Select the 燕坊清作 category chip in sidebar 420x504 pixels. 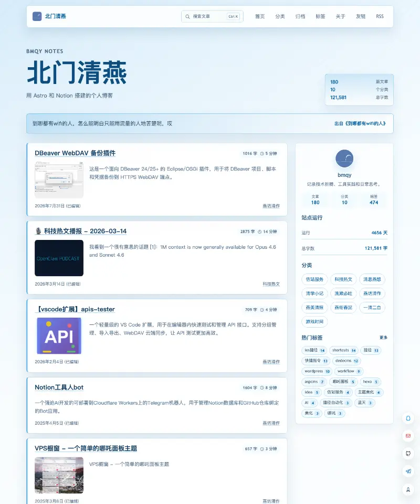pos(372,293)
